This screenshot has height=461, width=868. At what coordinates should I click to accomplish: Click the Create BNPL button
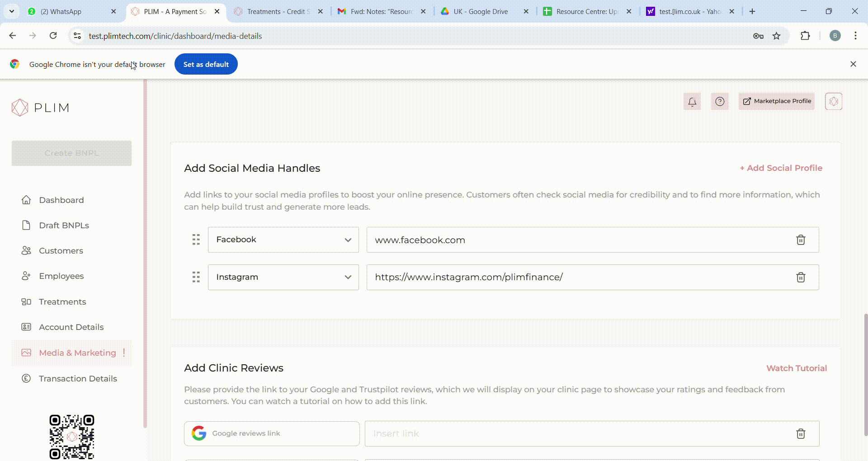point(71,153)
